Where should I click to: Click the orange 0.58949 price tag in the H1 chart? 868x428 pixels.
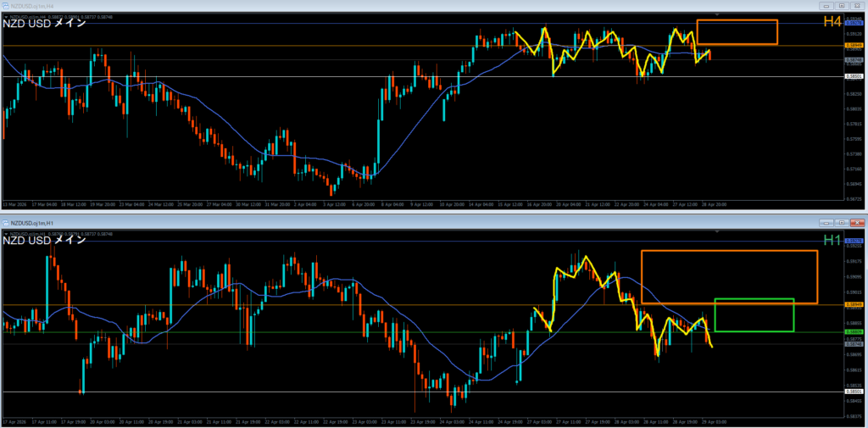pyautogui.click(x=853, y=304)
